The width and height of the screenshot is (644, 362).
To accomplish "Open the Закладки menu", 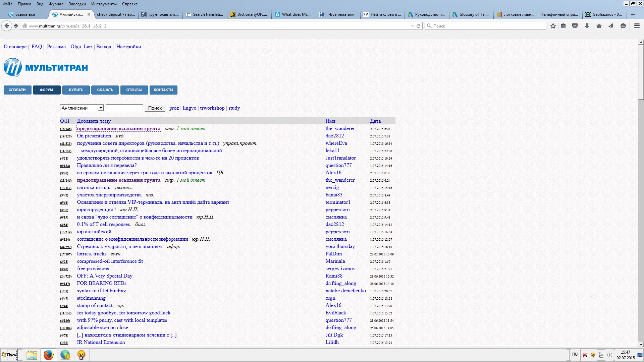I will coord(77,4).
